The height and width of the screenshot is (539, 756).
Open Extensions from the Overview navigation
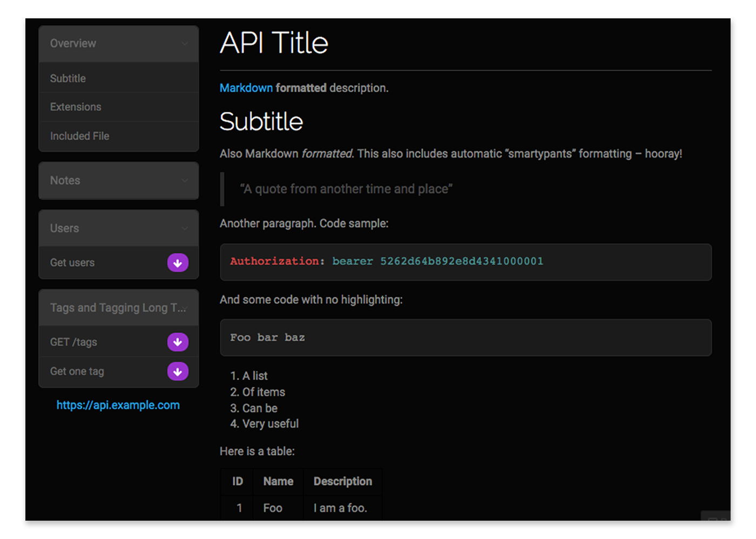tap(76, 107)
